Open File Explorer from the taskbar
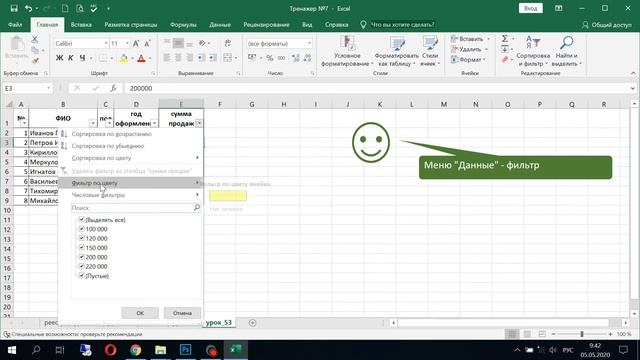The height and width of the screenshot is (360, 640). tap(161, 350)
